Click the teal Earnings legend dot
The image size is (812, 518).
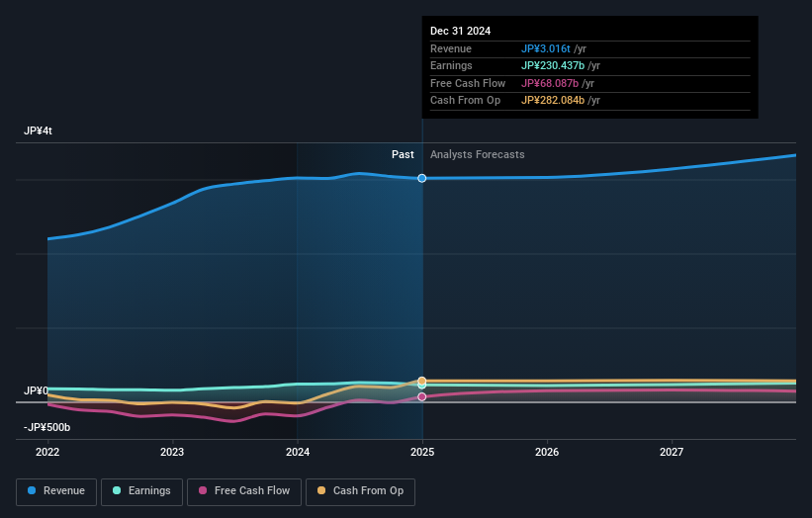pyautogui.click(x=117, y=490)
